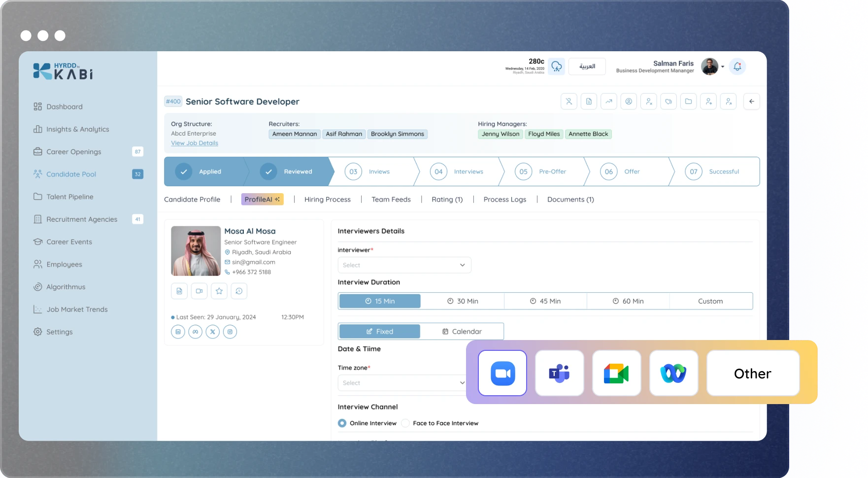Choose the 30 Min interview duration
Viewport: 868px width, 478px height.
click(x=463, y=301)
